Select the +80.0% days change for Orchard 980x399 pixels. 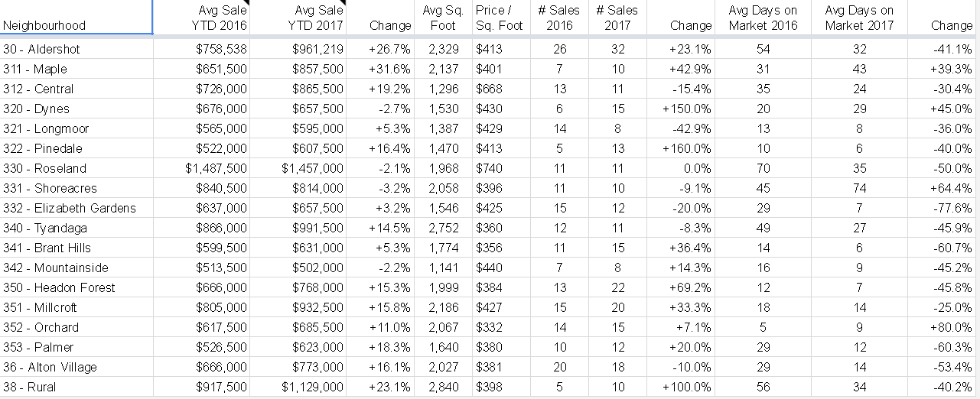point(943,327)
